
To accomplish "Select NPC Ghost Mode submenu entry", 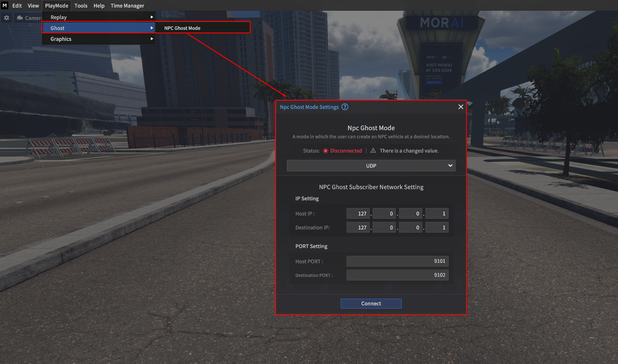I will 182,28.
